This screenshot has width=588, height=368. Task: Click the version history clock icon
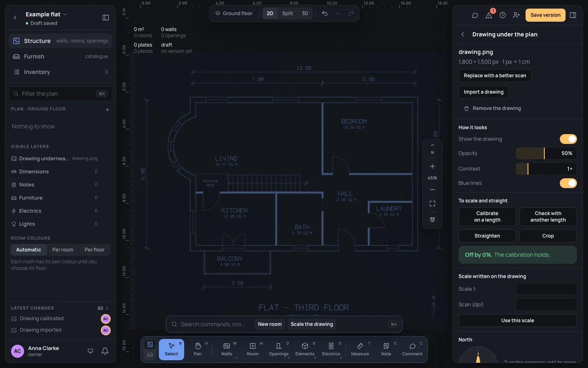point(503,15)
